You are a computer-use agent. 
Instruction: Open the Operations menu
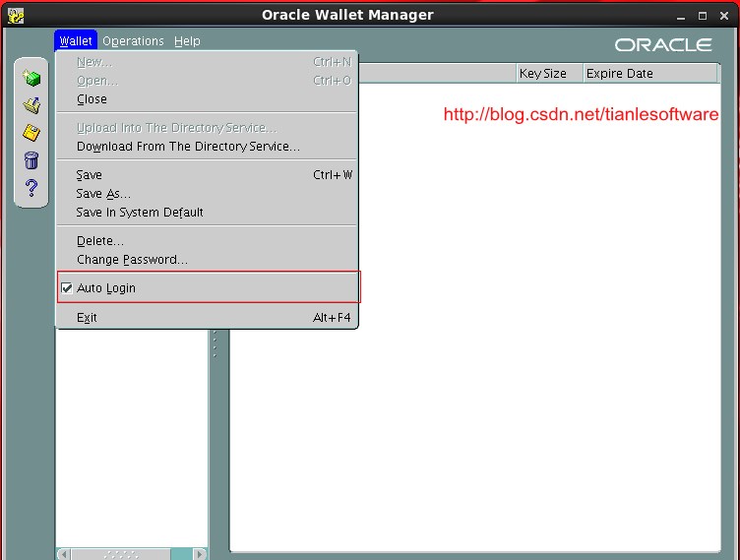click(x=133, y=41)
